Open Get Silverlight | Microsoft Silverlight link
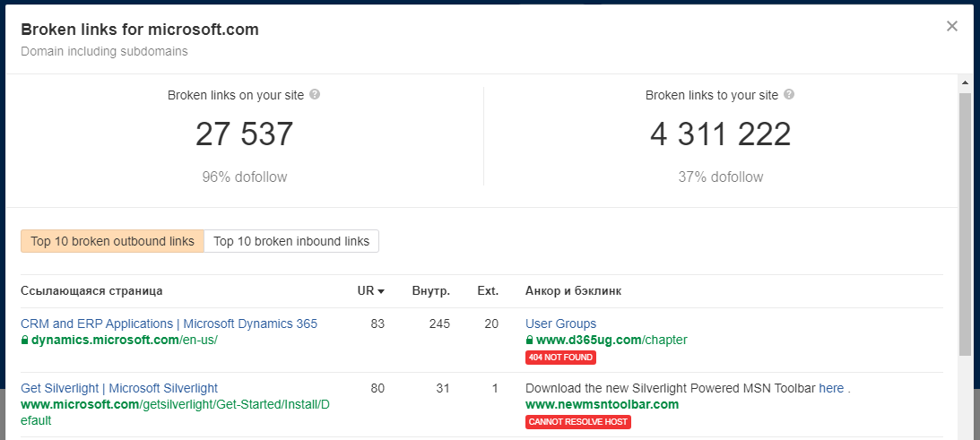The height and width of the screenshot is (440, 980). coord(119,388)
